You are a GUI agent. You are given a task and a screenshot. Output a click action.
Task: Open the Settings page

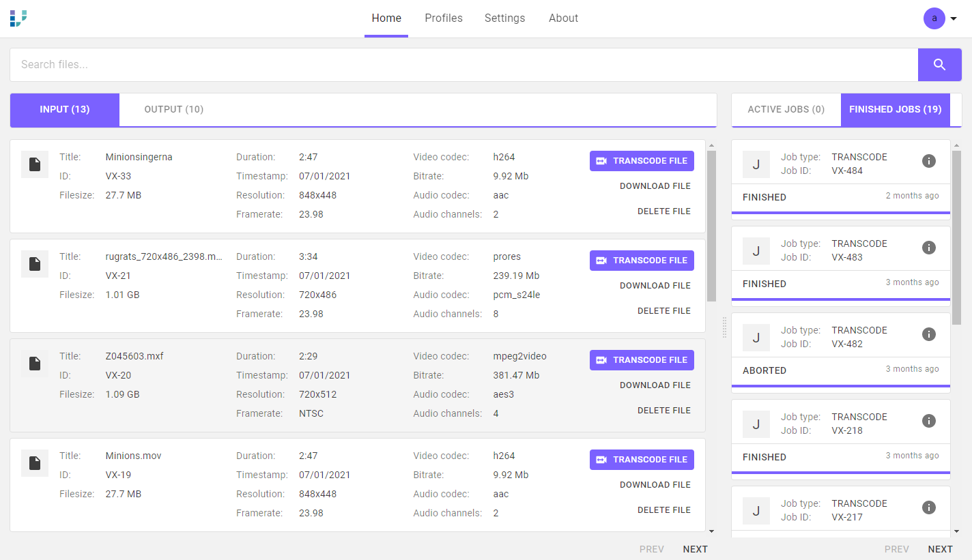(504, 18)
